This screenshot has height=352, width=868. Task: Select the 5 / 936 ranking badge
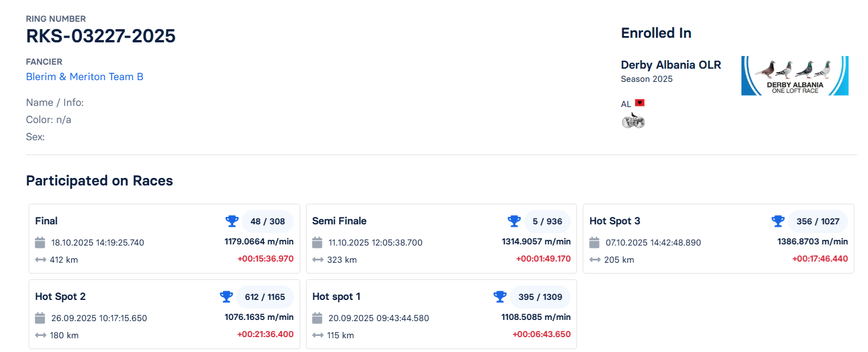(x=547, y=222)
